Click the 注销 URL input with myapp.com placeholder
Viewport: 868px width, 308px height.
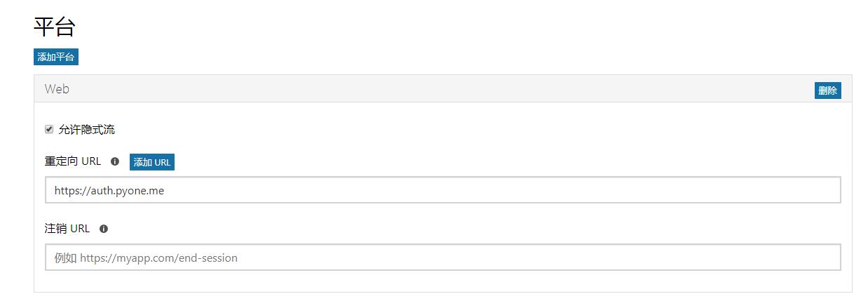click(x=442, y=257)
